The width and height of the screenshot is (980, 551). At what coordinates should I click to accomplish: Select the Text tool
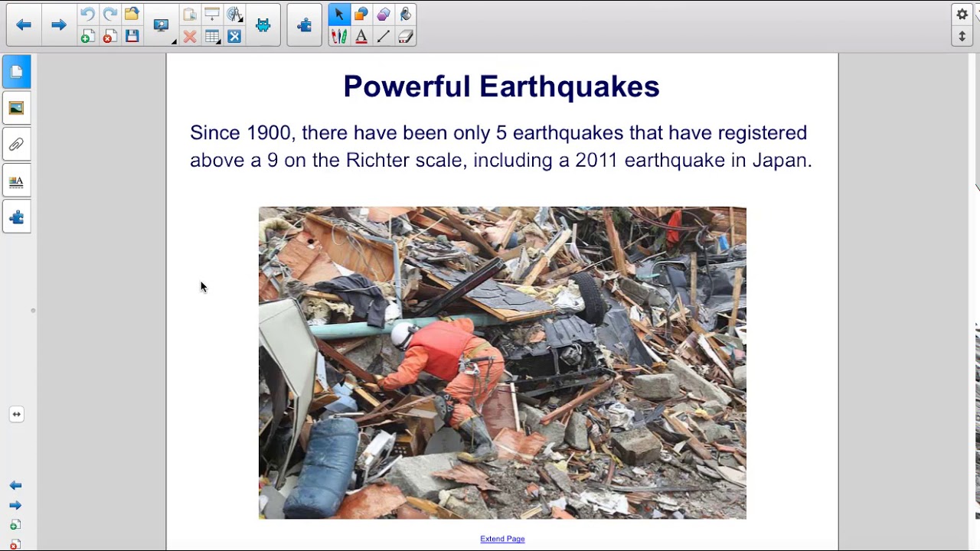[x=361, y=36]
